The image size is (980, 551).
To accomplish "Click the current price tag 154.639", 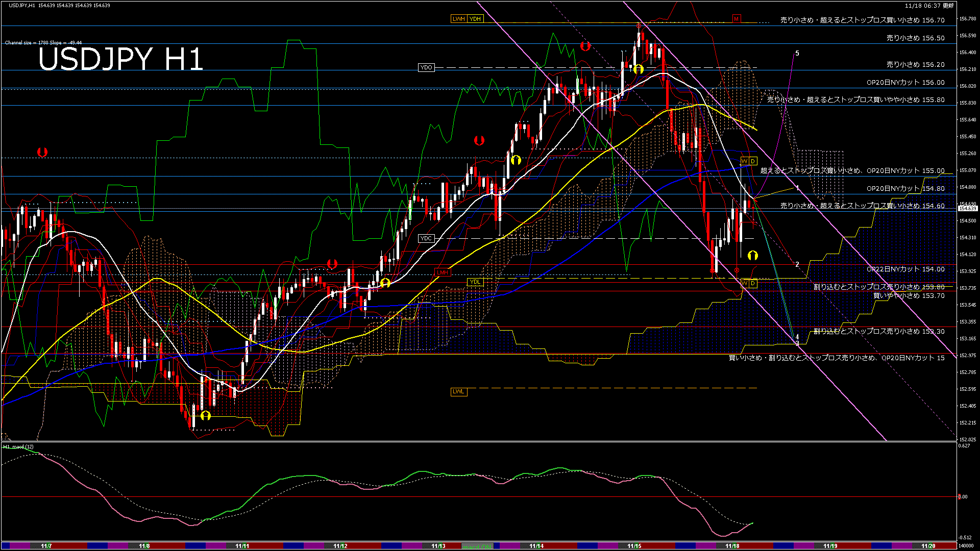I will 968,208.
